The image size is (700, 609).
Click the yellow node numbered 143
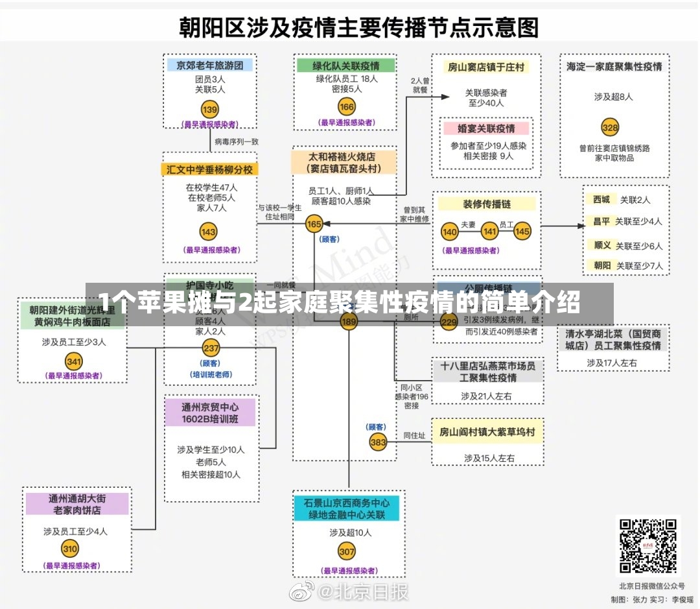pyautogui.click(x=208, y=232)
